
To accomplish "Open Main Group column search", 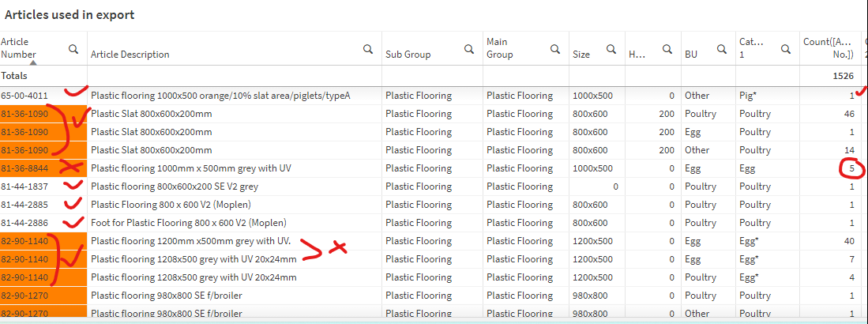I will 554,49.
